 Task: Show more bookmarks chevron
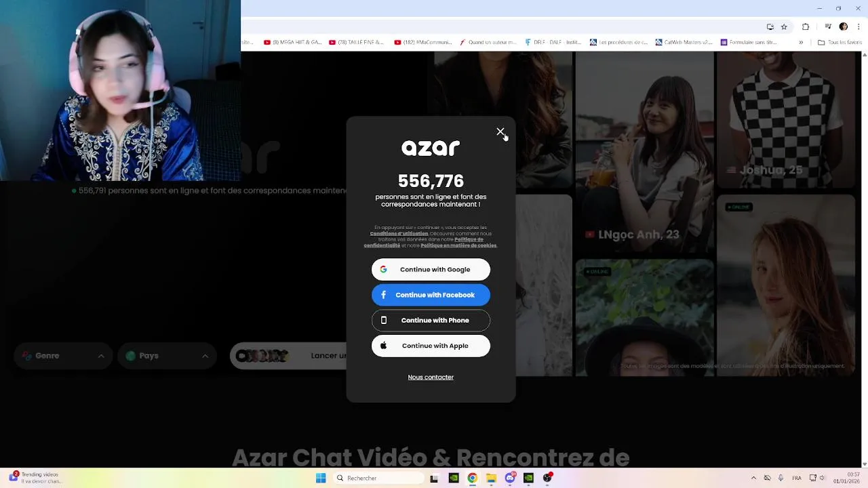[801, 42]
